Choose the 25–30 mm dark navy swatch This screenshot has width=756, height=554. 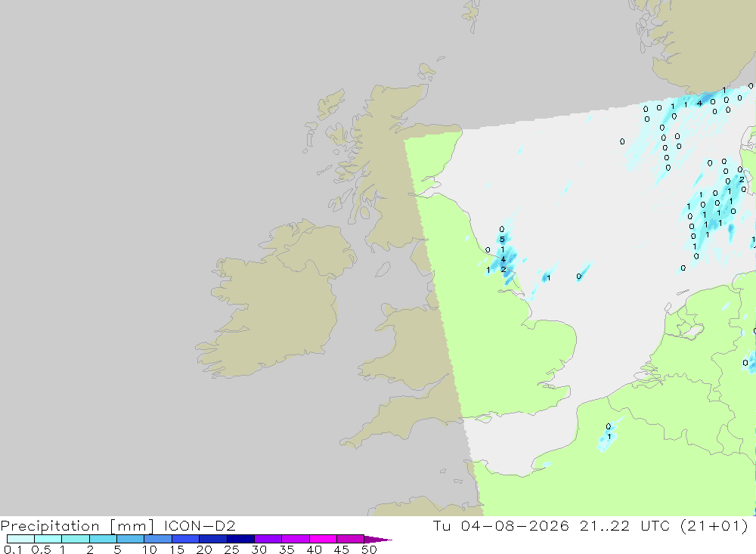(240, 539)
